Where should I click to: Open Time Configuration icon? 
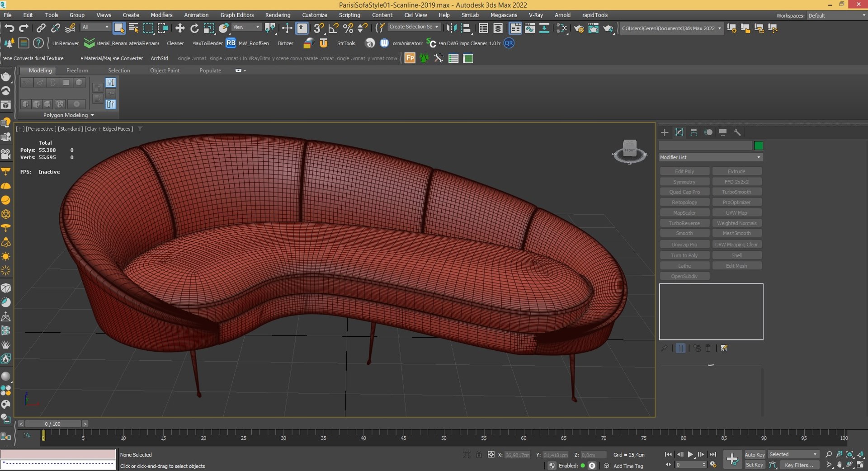click(713, 464)
